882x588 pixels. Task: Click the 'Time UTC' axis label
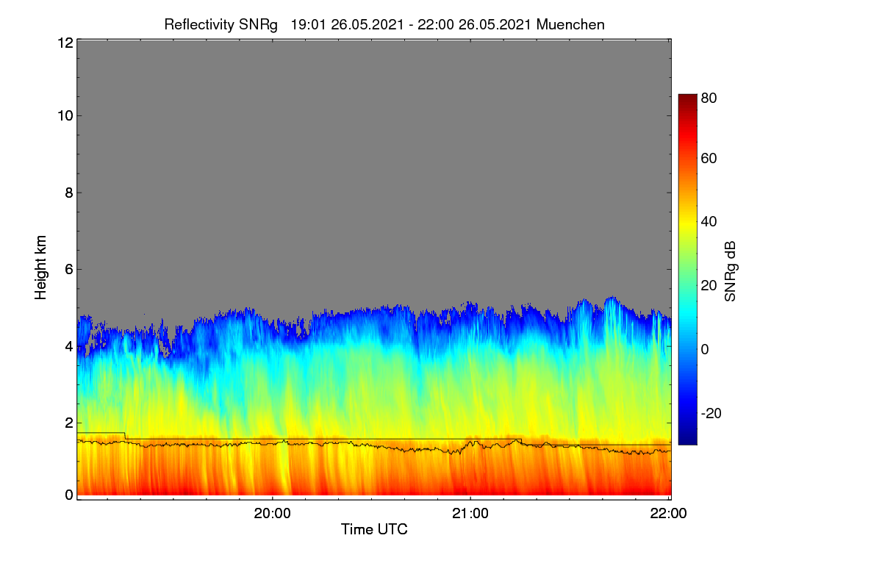[374, 529]
